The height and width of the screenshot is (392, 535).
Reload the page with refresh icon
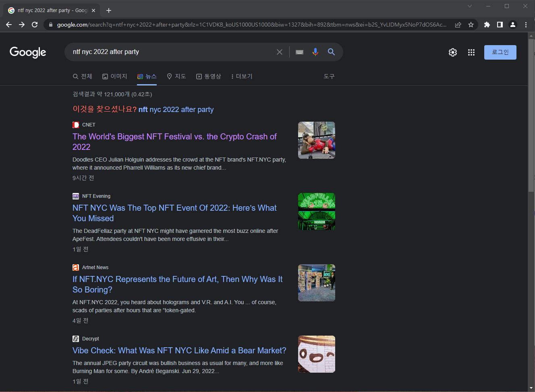(x=35, y=25)
